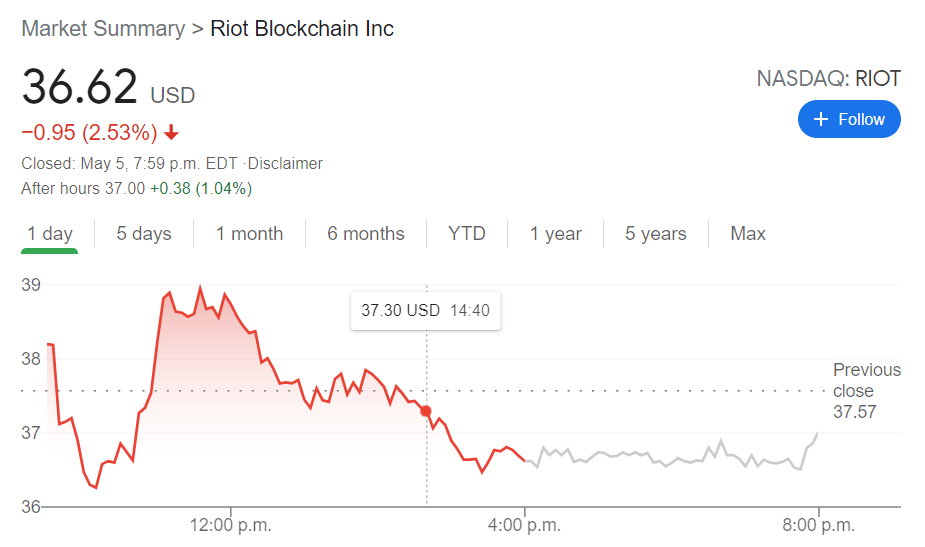Switch to the 1 year view
This screenshot has height=547, width=925.
[556, 234]
